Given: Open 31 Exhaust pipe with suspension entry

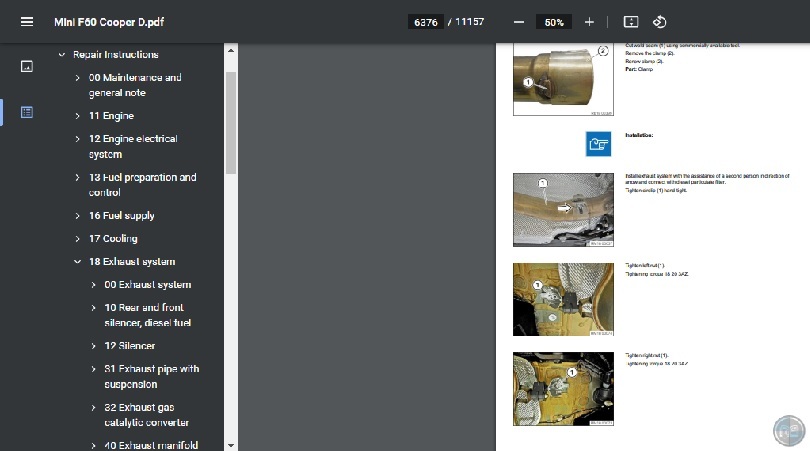Looking at the screenshot, I should (x=151, y=377).
